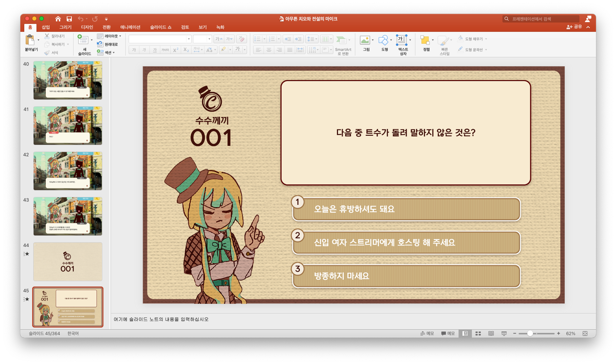Insert a 텍스트 상자 text box
616x364 pixels.
[x=402, y=40]
